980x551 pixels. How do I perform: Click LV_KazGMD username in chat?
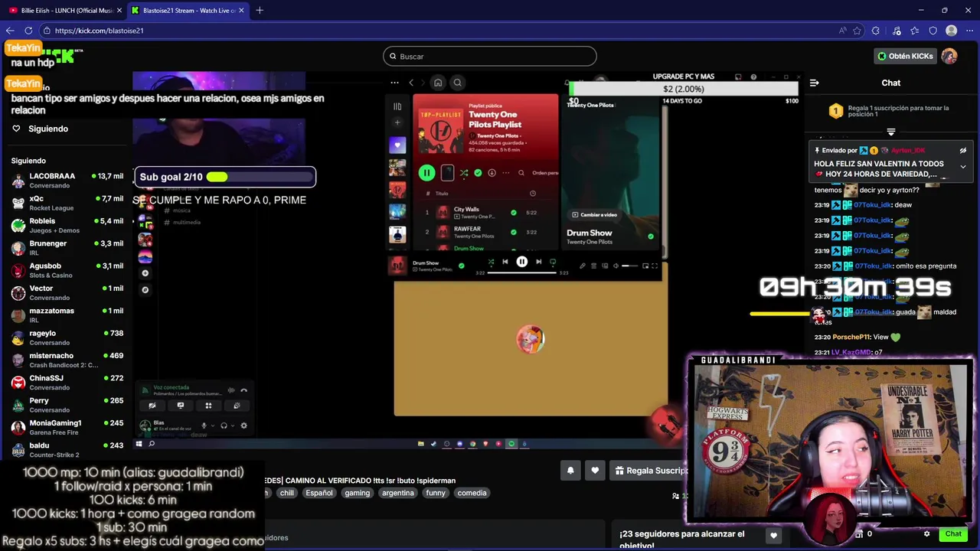(x=851, y=352)
